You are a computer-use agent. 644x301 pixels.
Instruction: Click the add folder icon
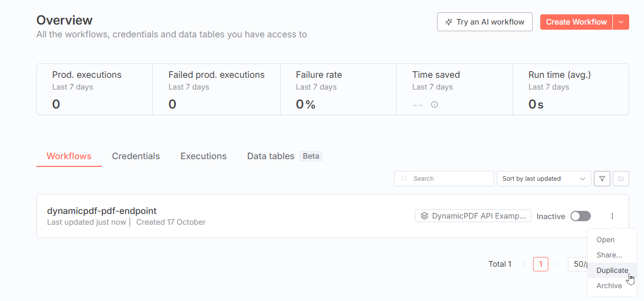621,179
